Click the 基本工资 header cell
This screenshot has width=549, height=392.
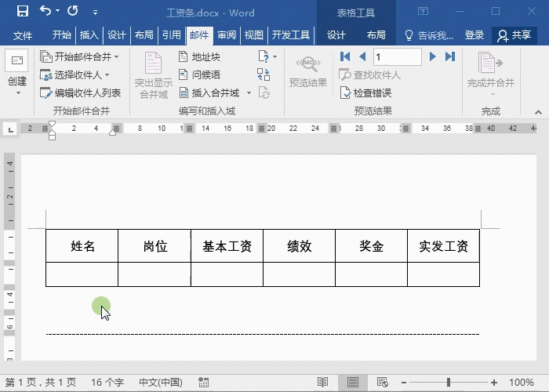[227, 245]
